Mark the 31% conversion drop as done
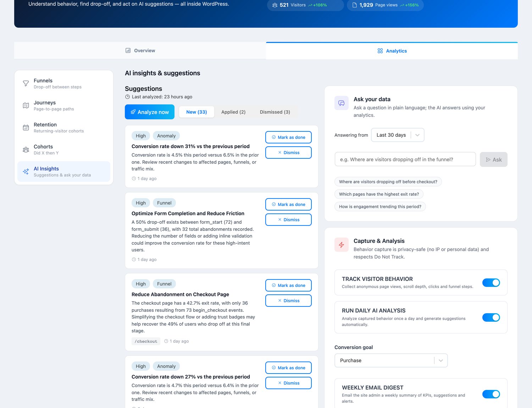Screen dimensions: 532x408 288,137
